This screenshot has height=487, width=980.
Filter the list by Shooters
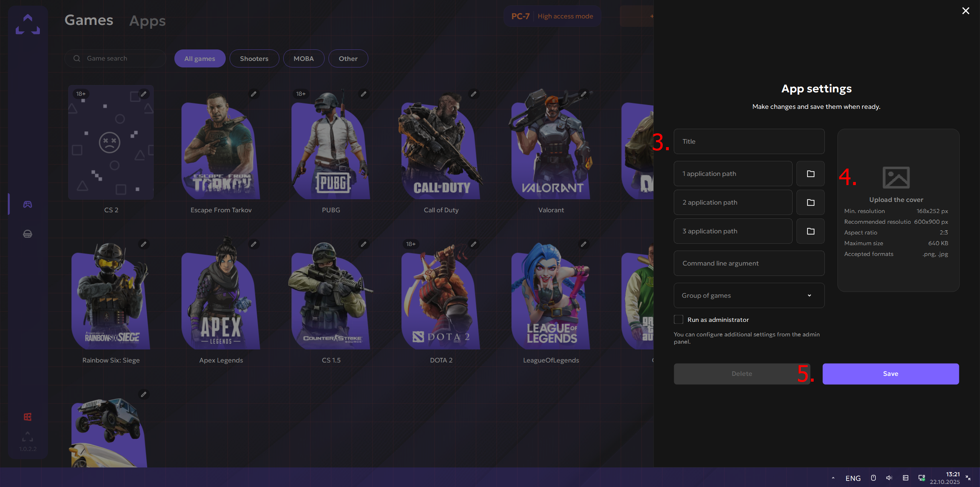pos(254,59)
